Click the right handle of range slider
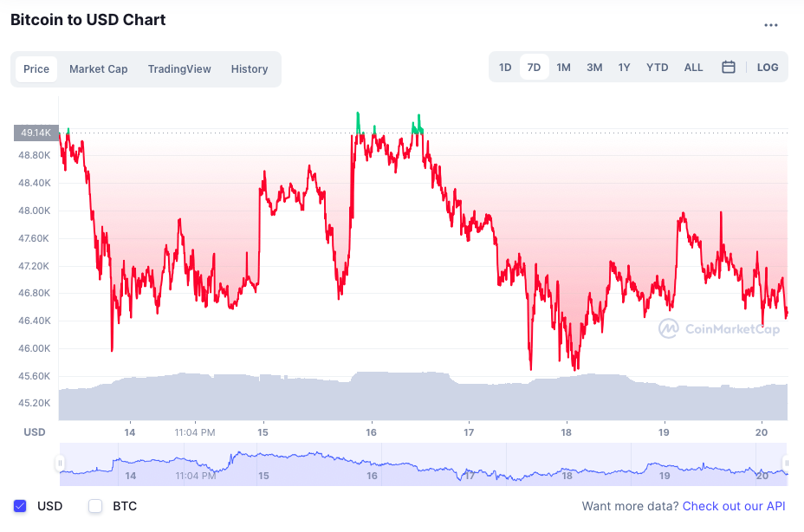804x532 pixels. pos(786,464)
